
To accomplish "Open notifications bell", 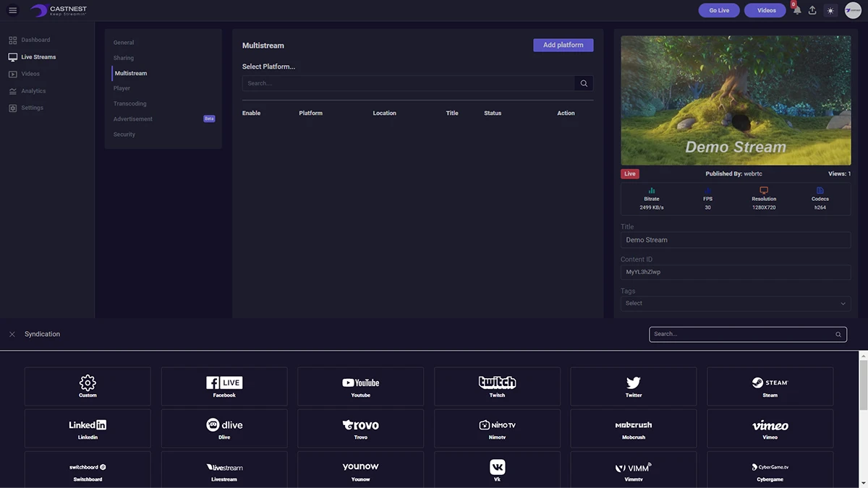I will (x=796, y=10).
